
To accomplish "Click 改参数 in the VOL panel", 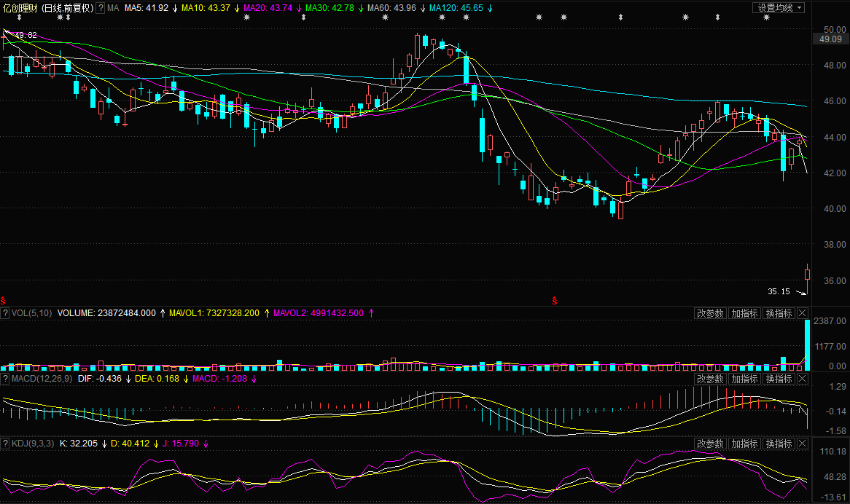I will tap(710, 313).
